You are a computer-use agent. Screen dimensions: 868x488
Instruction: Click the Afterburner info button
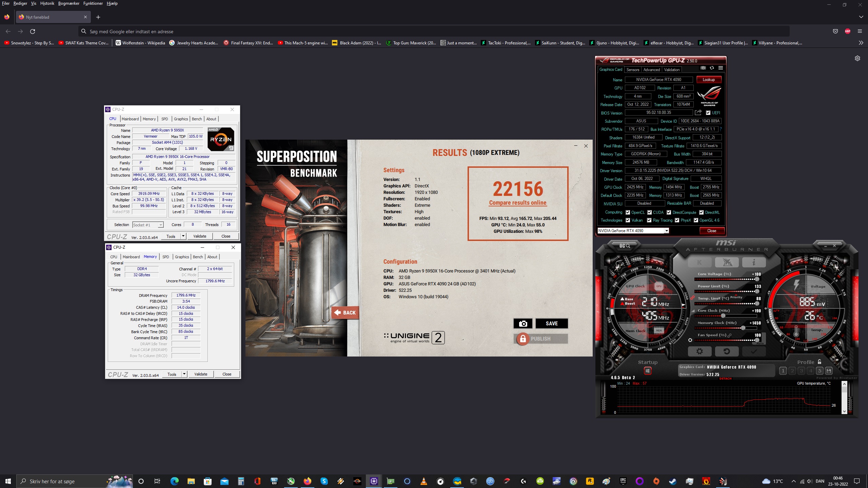coord(754,262)
